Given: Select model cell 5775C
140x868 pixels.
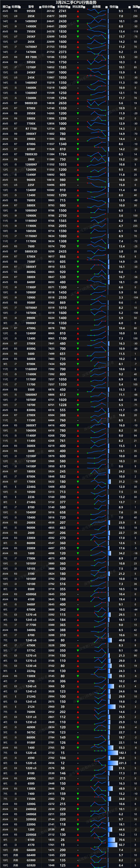Looking at the screenshot, I should click(x=31, y=650).
